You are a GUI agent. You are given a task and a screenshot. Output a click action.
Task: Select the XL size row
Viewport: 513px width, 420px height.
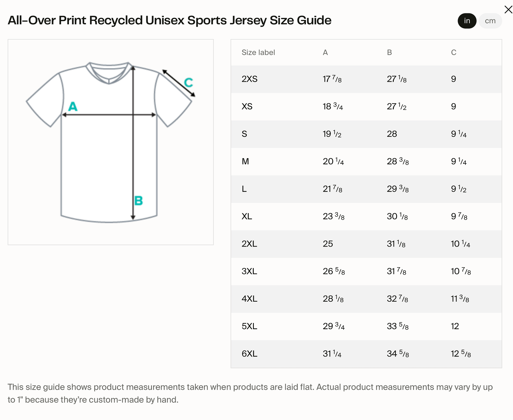[247, 216]
